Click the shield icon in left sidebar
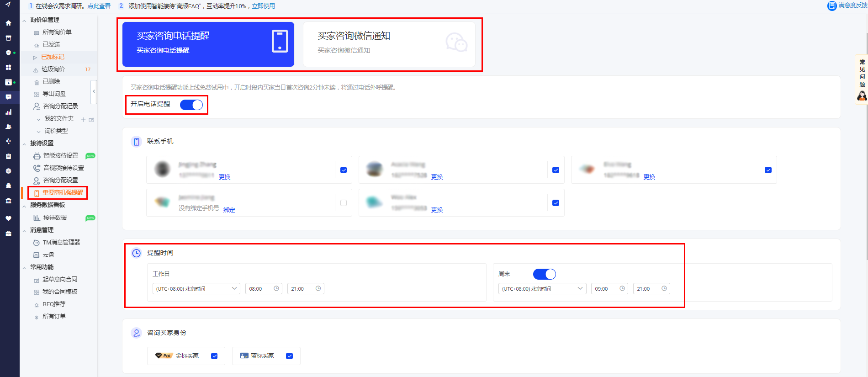 click(8, 53)
